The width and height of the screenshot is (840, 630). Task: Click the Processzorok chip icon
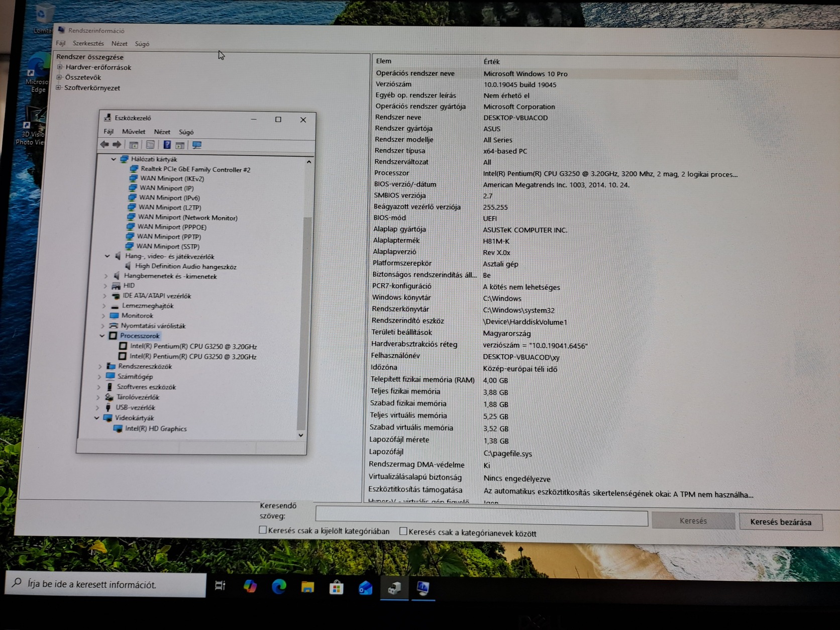click(113, 336)
